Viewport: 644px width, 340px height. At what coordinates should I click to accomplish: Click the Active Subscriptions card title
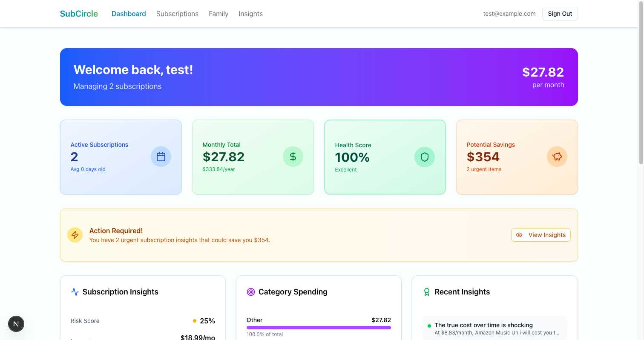tap(99, 145)
